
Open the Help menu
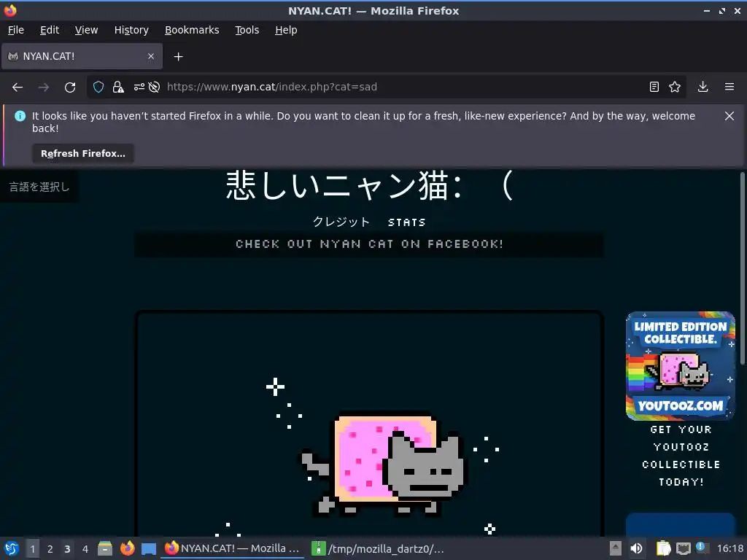tap(286, 30)
